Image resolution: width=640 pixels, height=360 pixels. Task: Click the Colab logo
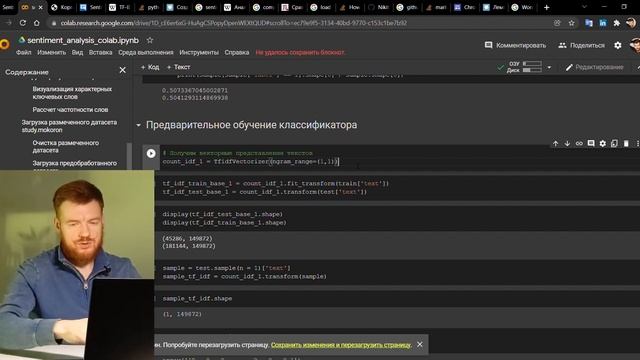[x=4, y=44]
